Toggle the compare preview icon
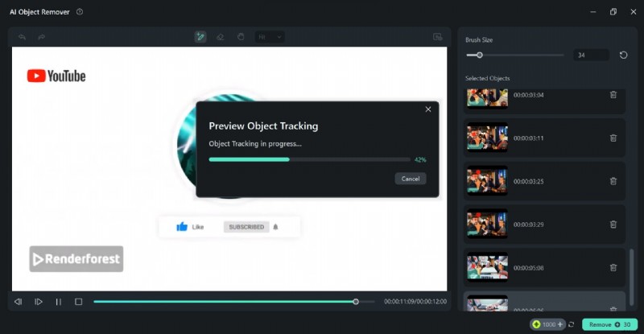Image resolution: width=644 pixels, height=334 pixels. click(x=437, y=37)
